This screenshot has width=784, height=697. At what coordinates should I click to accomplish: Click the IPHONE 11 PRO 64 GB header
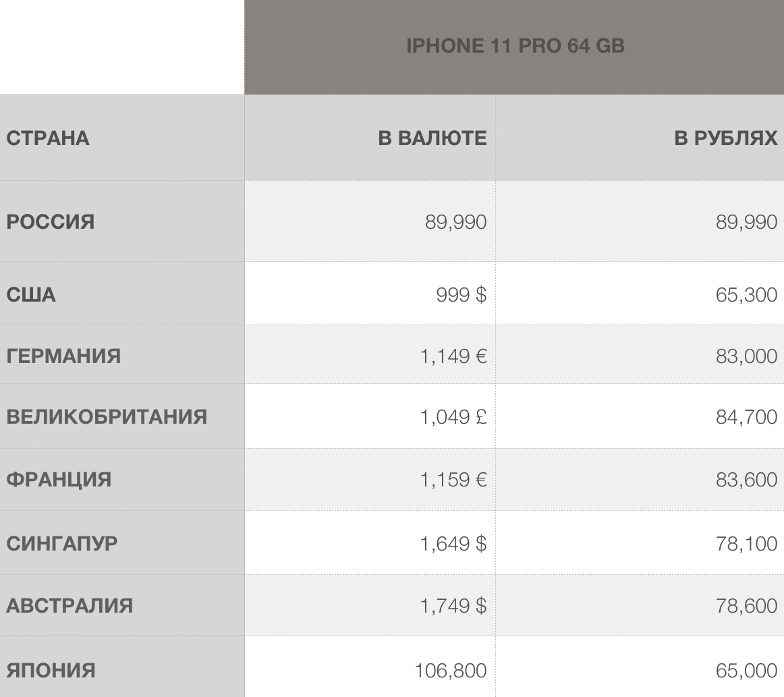click(515, 47)
